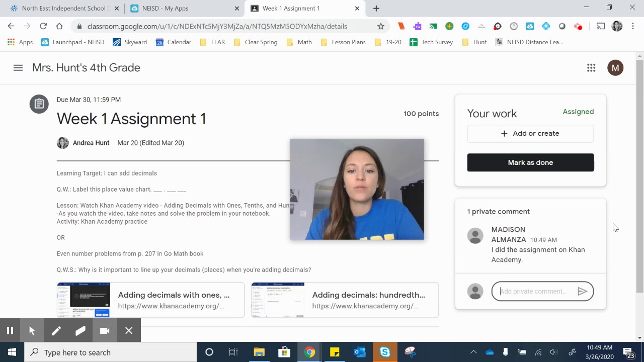Open Sticky Notes on the taskbar
644x362 pixels.
pyautogui.click(x=335, y=352)
